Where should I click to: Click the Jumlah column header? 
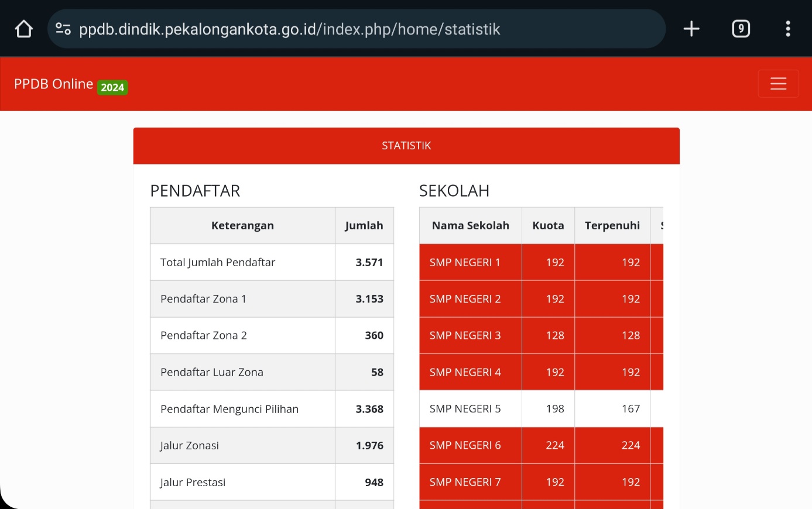point(364,226)
